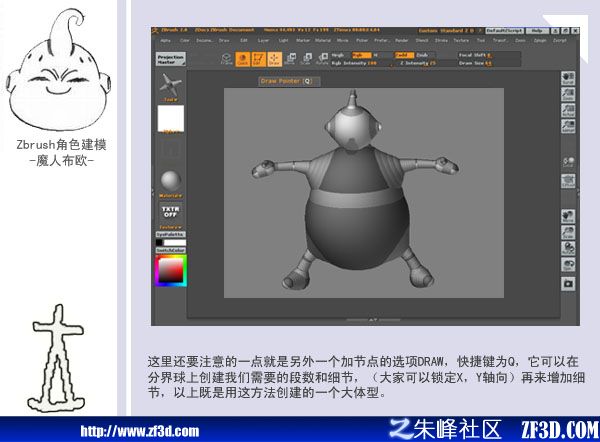Screen dimensions: 600x442
Task: Open the Texture menu
Action: coord(461,40)
